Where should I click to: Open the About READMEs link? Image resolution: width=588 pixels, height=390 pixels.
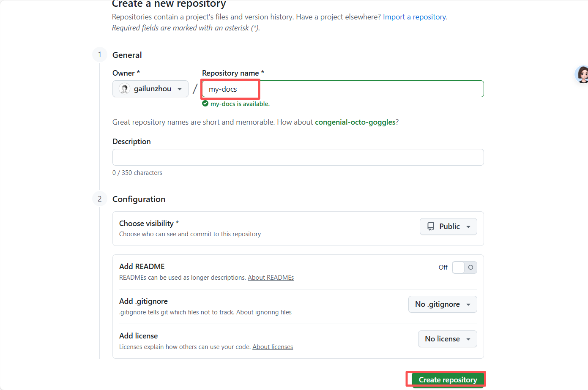coord(271,278)
